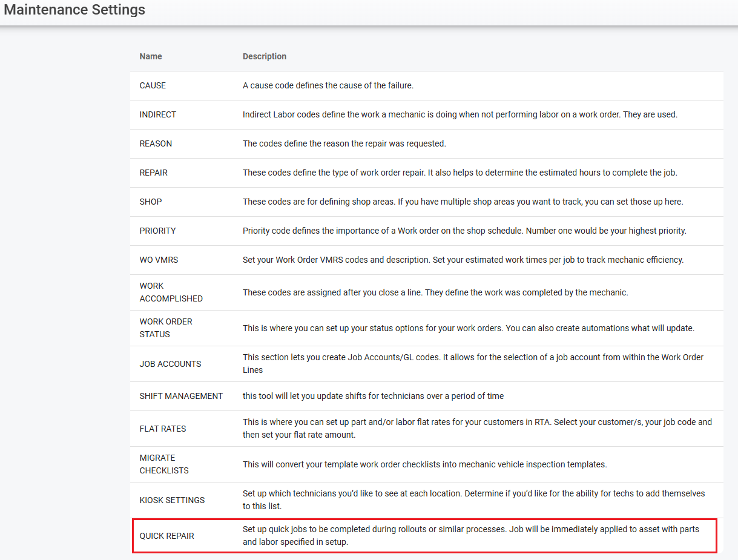Click the Flat Rates description text
Screen dimensions: 738x560
point(476,428)
